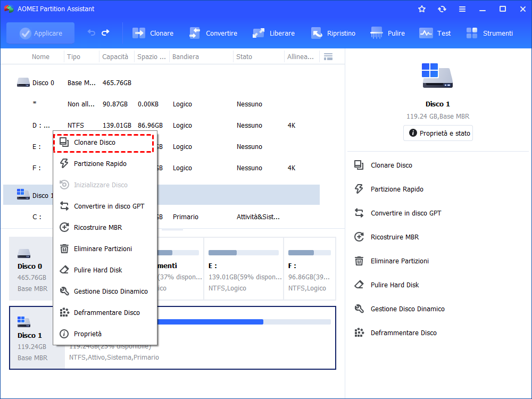Select Gestione Disco Dinamico in context menu
The image size is (532, 399).
105,291
